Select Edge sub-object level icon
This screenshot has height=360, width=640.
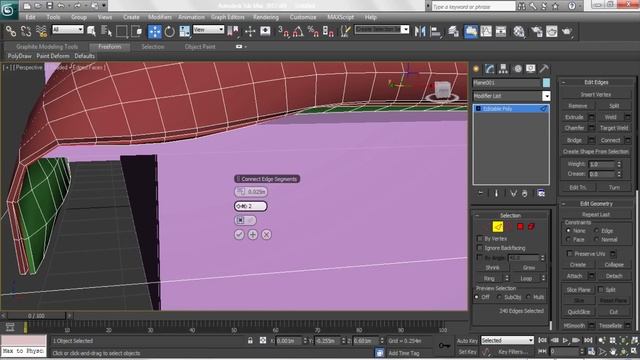[x=498, y=227]
